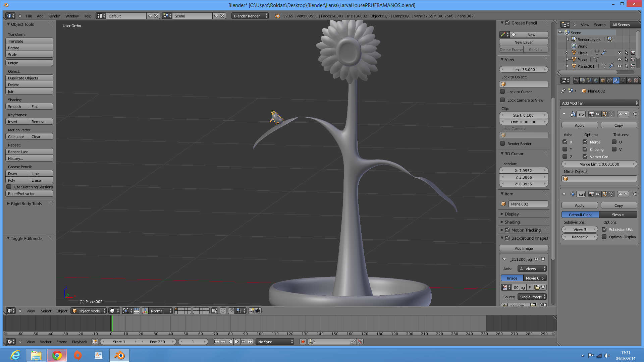644x362 pixels.
Task: Click the World properties tab globe icon
Action: (x=596, y=80)
